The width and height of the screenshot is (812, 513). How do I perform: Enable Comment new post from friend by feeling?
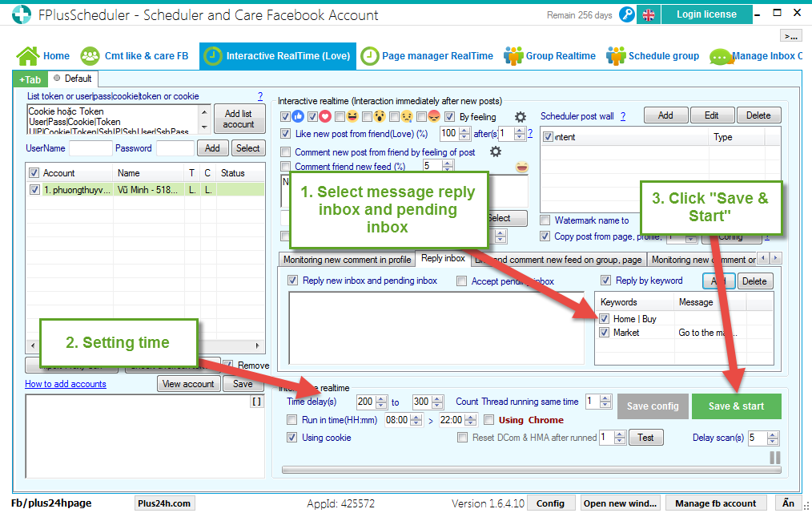285,152
